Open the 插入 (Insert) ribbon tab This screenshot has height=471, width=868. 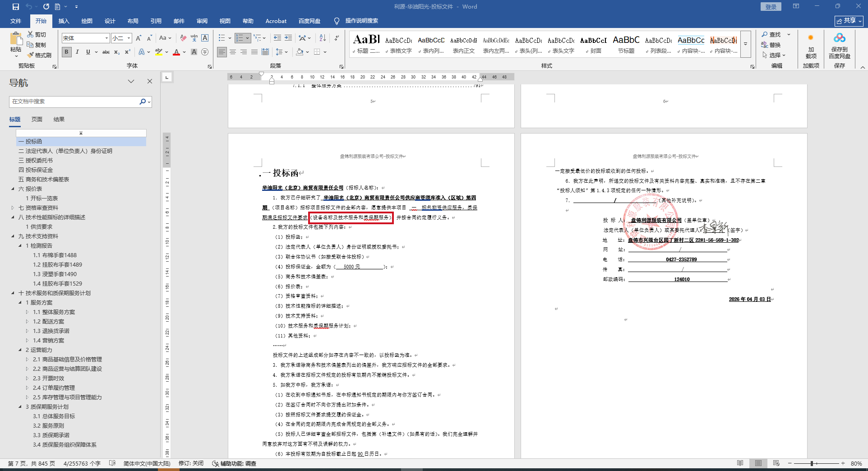tap(64, 21)
